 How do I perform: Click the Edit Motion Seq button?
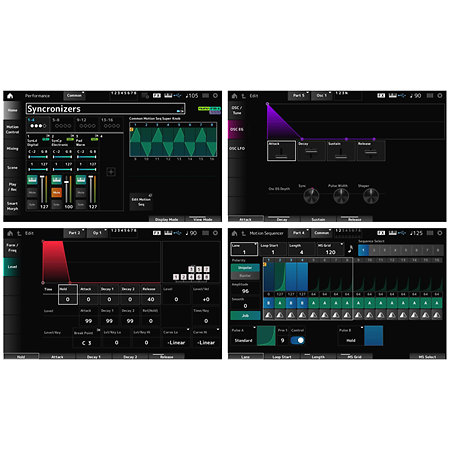(x=141, y=202)
